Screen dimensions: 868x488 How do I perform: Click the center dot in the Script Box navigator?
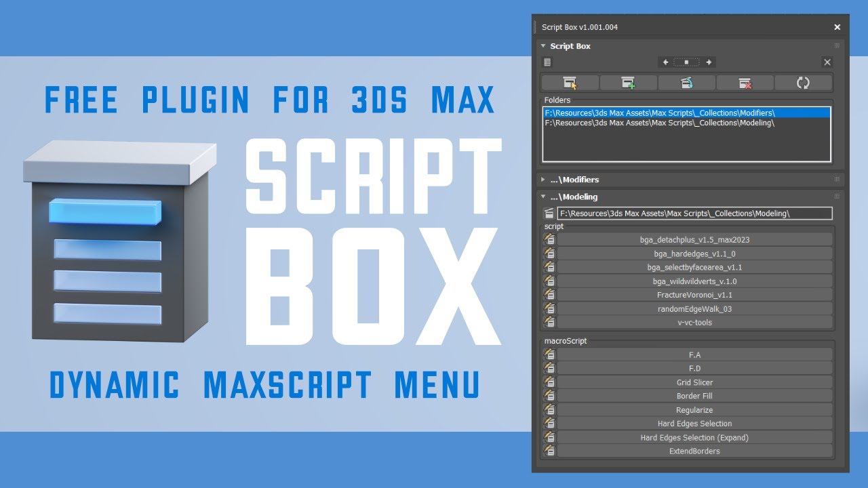coord(687,62)
